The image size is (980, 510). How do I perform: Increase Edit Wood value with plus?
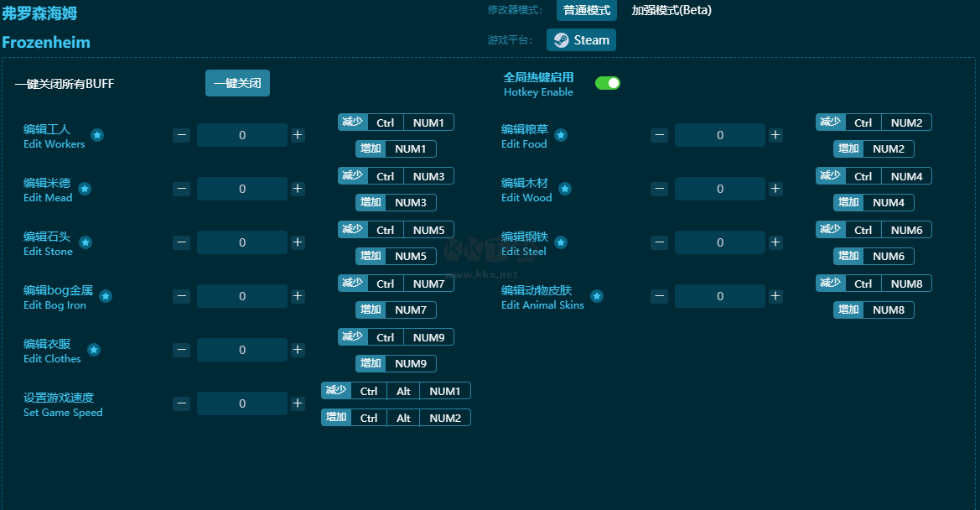click(x=775, y=189)
